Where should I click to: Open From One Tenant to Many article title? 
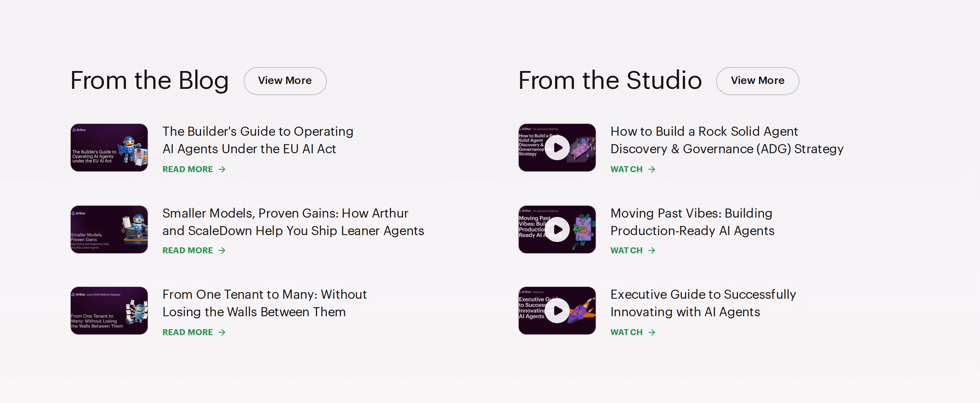pyautogui.click(x=264, y=303)
